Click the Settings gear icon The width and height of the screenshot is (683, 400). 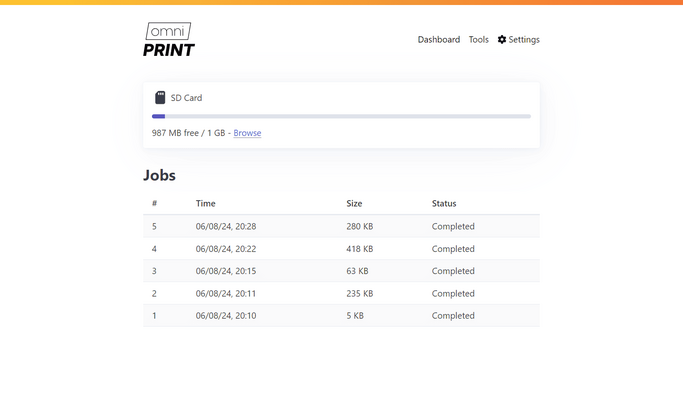point(502,40)
